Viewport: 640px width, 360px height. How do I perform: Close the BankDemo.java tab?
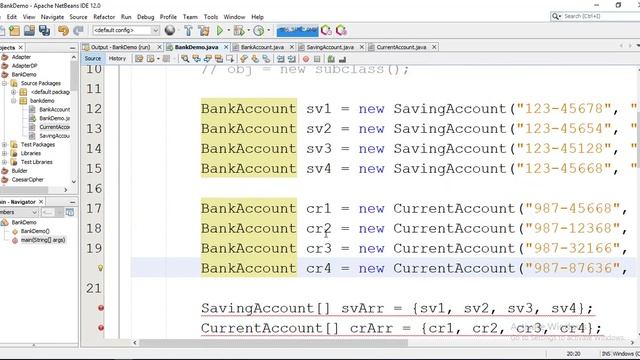(226, 47)
